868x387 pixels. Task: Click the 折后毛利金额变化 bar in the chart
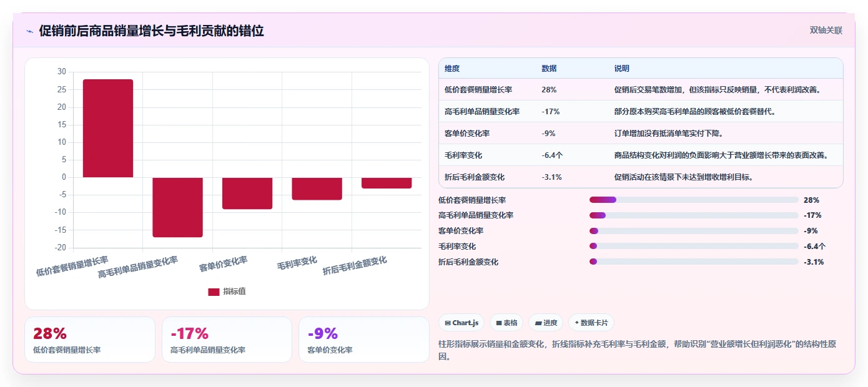[387, 183]
